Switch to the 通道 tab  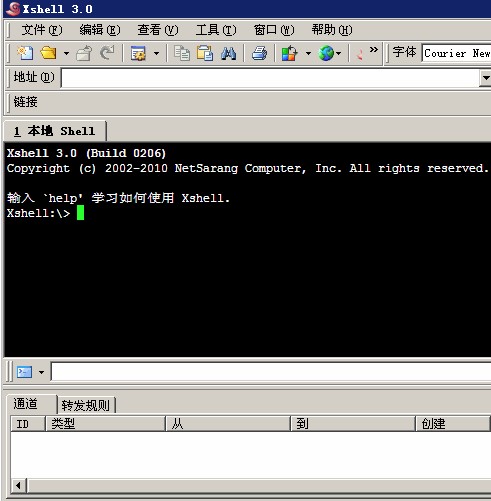coord(32,404)
